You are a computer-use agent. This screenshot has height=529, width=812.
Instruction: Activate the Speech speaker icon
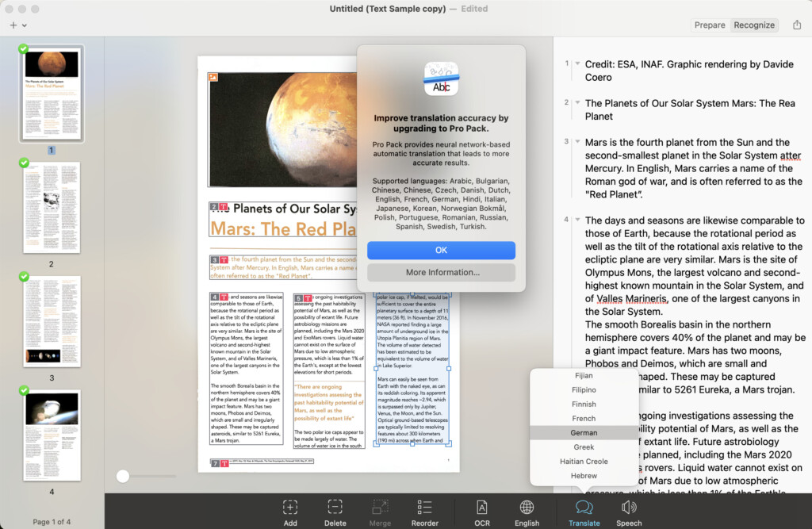629,508
